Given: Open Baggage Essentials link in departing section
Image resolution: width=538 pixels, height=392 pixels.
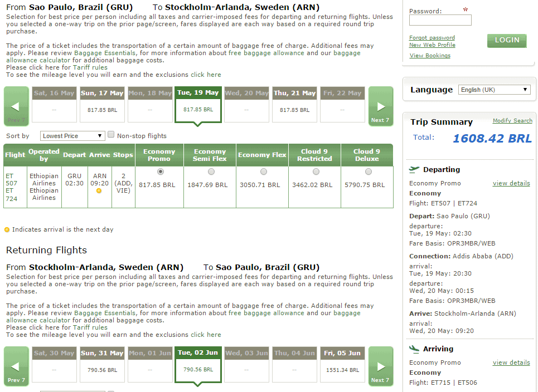Looking at the screenshot, I should point(105,53).
